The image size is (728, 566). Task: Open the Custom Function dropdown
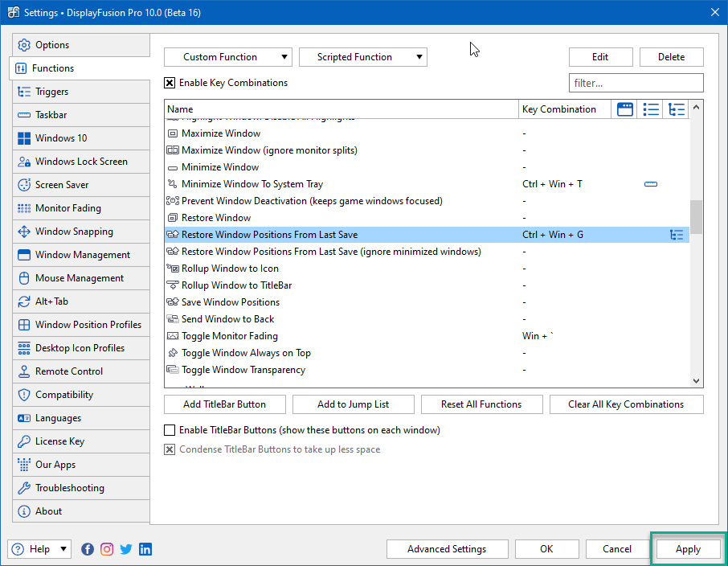(x=228, y=57)
